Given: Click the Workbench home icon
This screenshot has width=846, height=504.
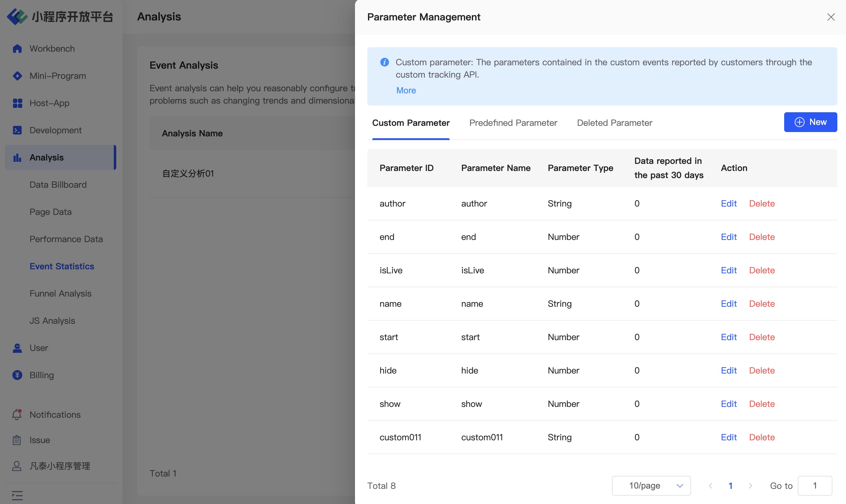Looking at the screenshot, I should pos(17,49).
